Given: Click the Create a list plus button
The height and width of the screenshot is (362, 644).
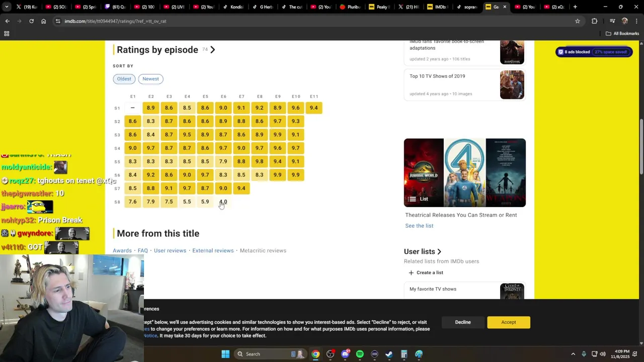Looking at the screenshot, I should (426, 273).
